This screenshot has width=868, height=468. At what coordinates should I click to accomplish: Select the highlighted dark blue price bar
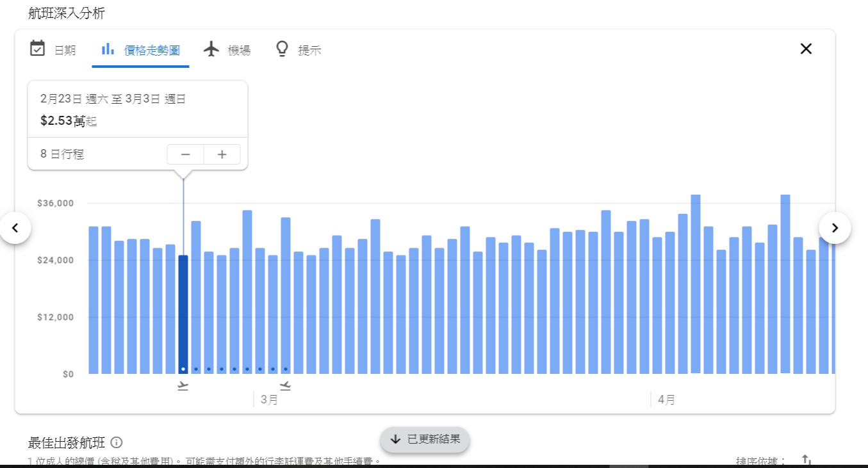click(x=183, y=314)
